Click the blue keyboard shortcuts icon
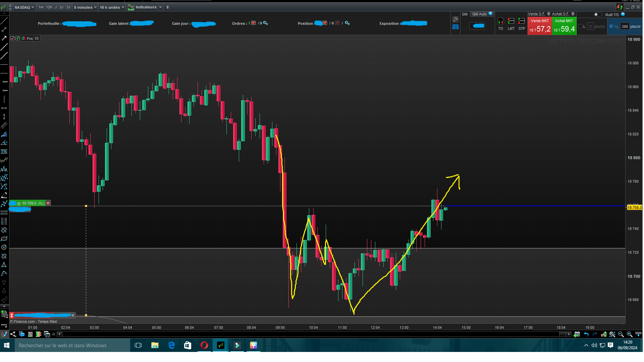The image size is (644, 362). tap(455, 27)
